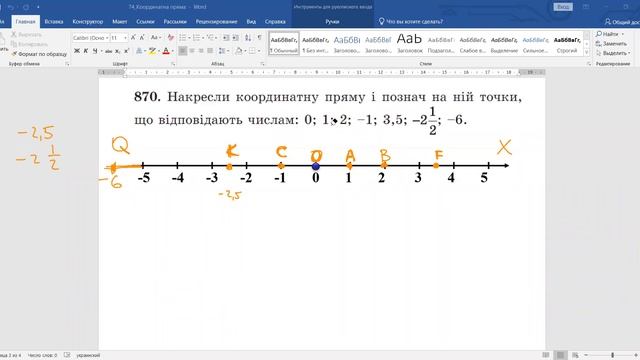Open font color dropdown arrow
The image size is (640, 360).
[x=172, y=51]
